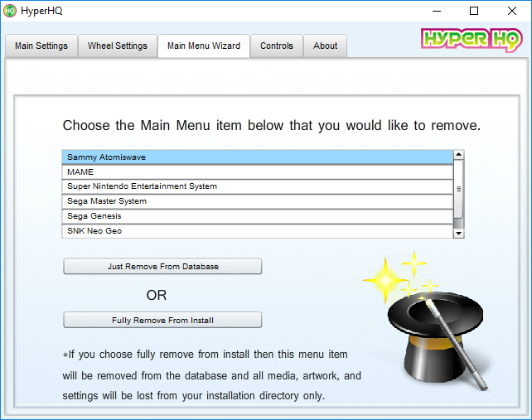Click Fully Remove From Install button
532x420 pixels.
[162, 320]
